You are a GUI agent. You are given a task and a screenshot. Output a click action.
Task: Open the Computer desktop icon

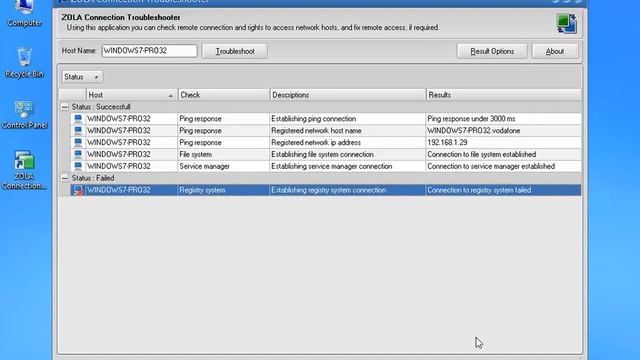[24, 13]
